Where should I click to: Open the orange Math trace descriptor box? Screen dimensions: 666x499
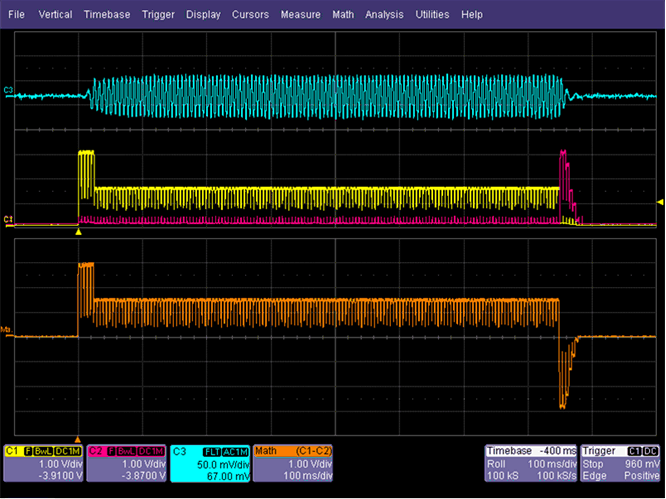coord(295,464)
